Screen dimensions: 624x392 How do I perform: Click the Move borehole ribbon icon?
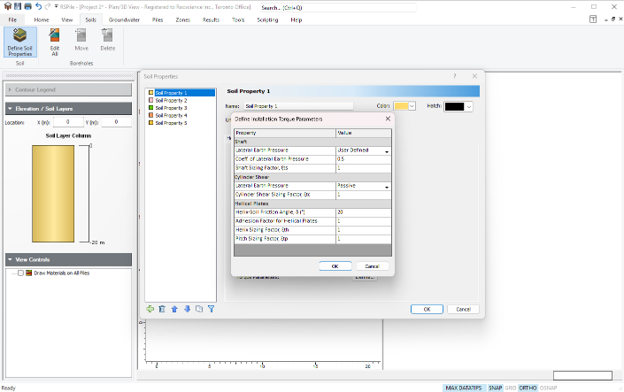(81, 40)
